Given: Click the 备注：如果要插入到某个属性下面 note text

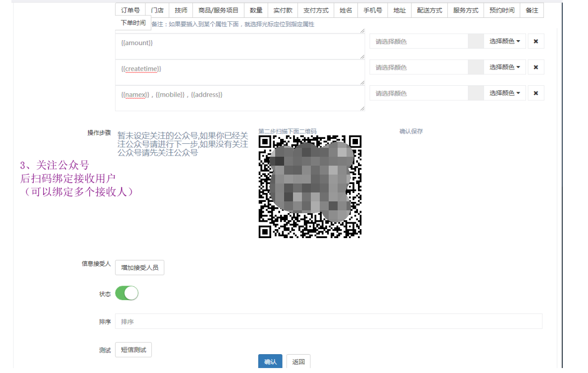Looking at the screenshot, I should pos(233,24).
